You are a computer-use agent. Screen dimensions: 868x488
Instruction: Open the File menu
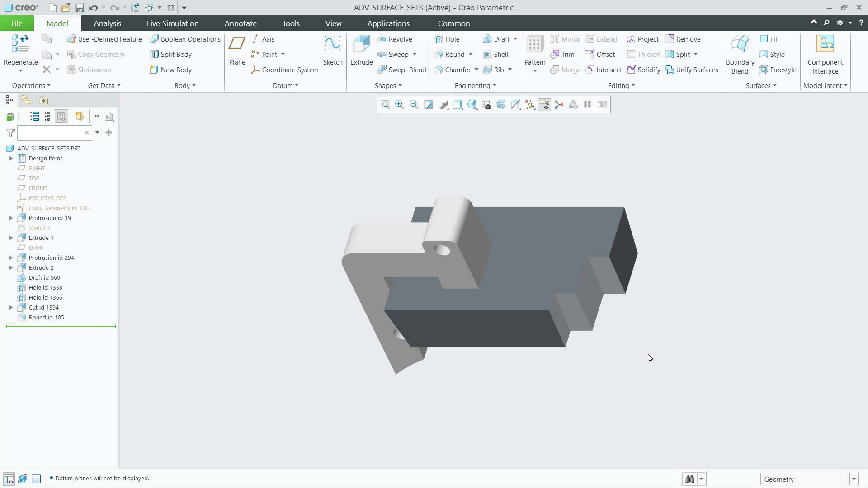click(16, 23)
